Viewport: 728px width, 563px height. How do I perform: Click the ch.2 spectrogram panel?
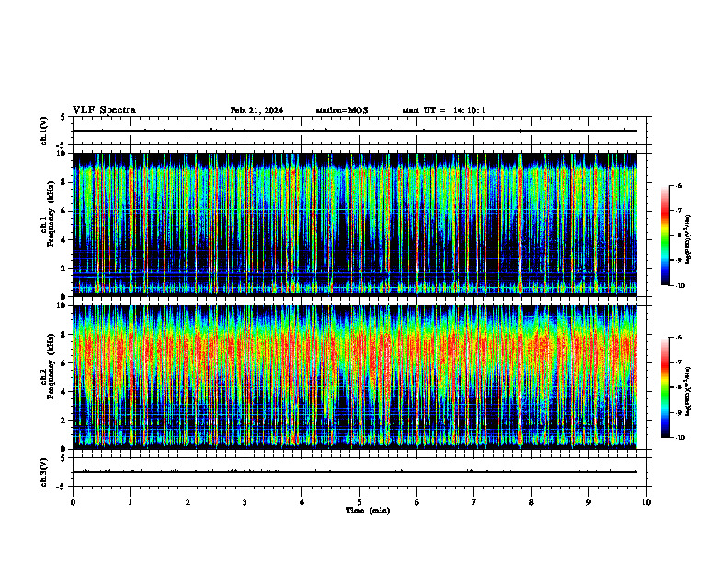point(355,377)
